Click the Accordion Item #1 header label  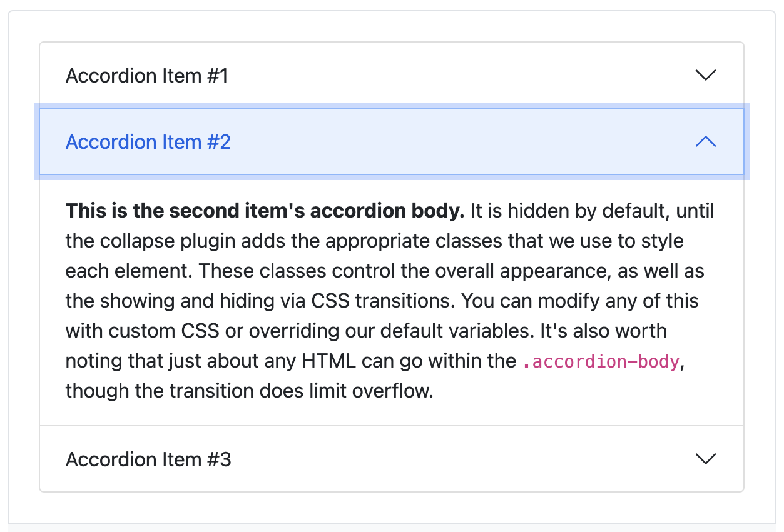pyautogui.click(x=148, y=76)
